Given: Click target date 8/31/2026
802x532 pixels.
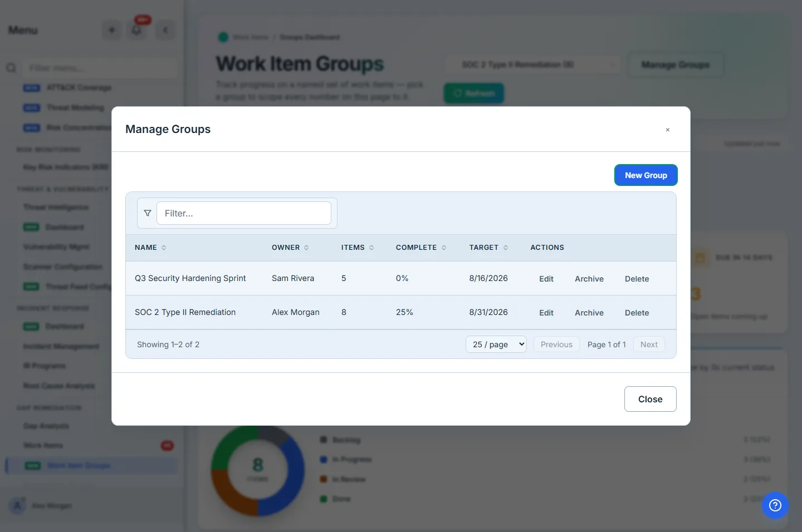Looking at the screenshot, I should click(488, 312).
